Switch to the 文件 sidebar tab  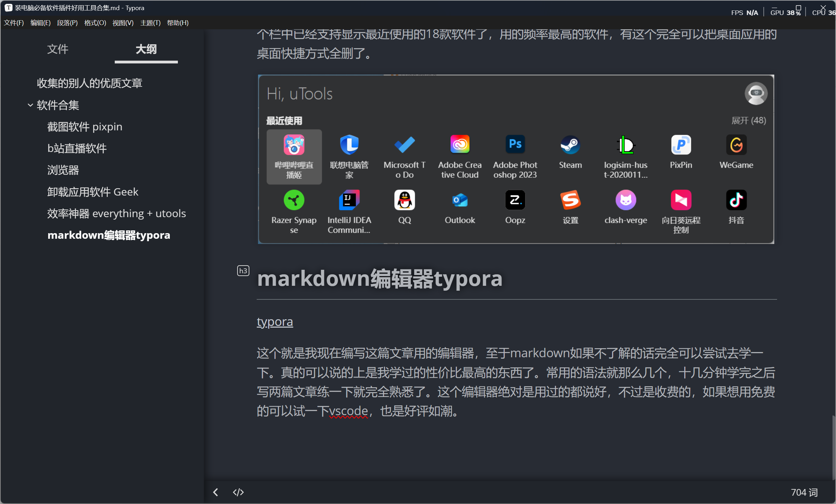[58, 49]
